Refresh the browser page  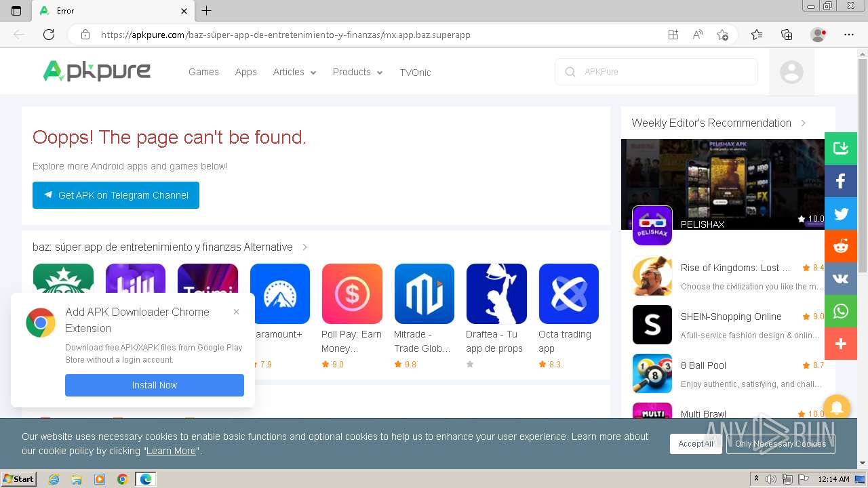49,35
